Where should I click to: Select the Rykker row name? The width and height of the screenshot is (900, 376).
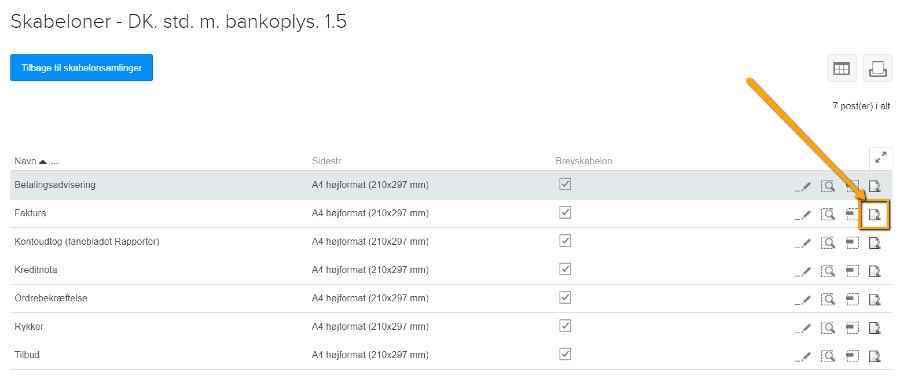pos(29,327)
